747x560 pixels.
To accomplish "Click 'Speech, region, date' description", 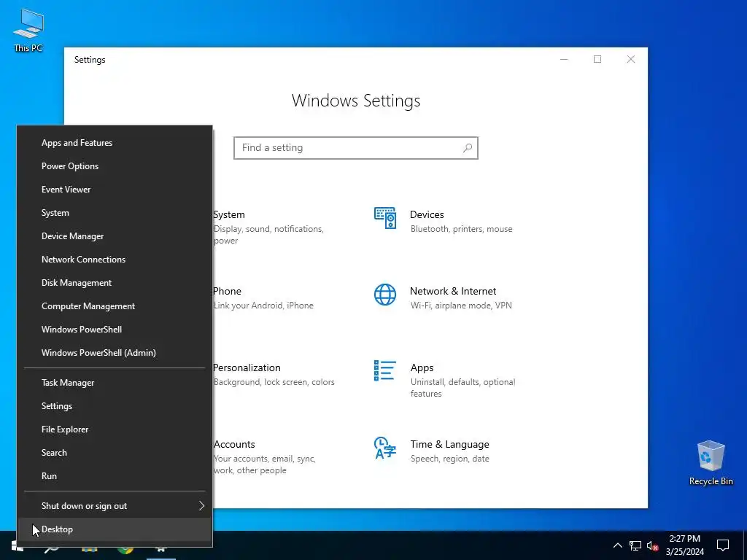I will click(x=449, y=459).
